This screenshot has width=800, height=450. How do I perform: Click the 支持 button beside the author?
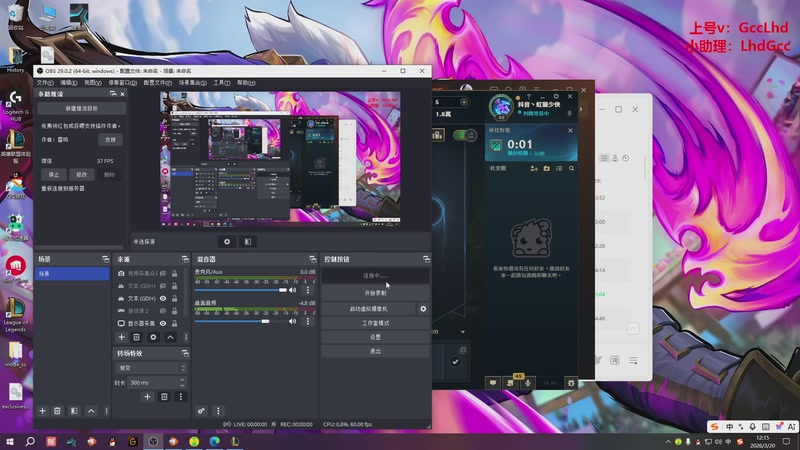[110, 139]
